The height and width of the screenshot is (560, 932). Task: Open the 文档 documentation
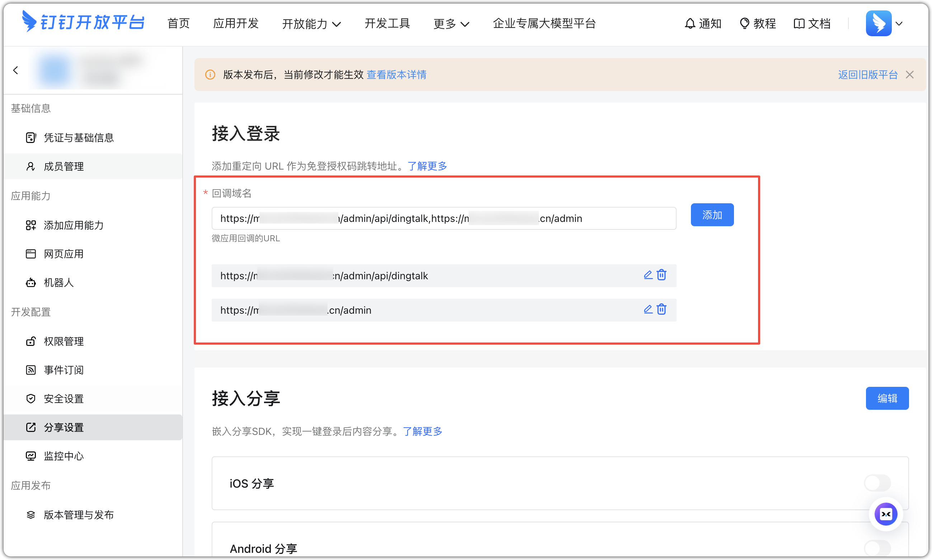812,23
